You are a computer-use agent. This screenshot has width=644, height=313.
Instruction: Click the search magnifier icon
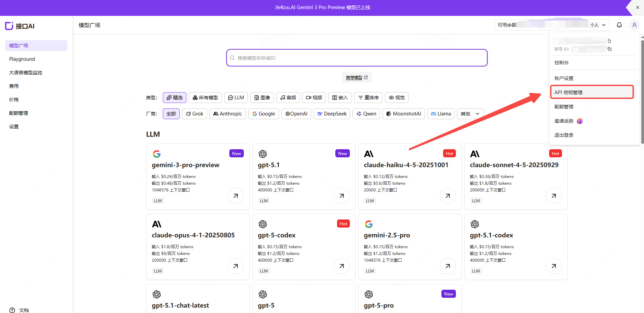[232, 58]
